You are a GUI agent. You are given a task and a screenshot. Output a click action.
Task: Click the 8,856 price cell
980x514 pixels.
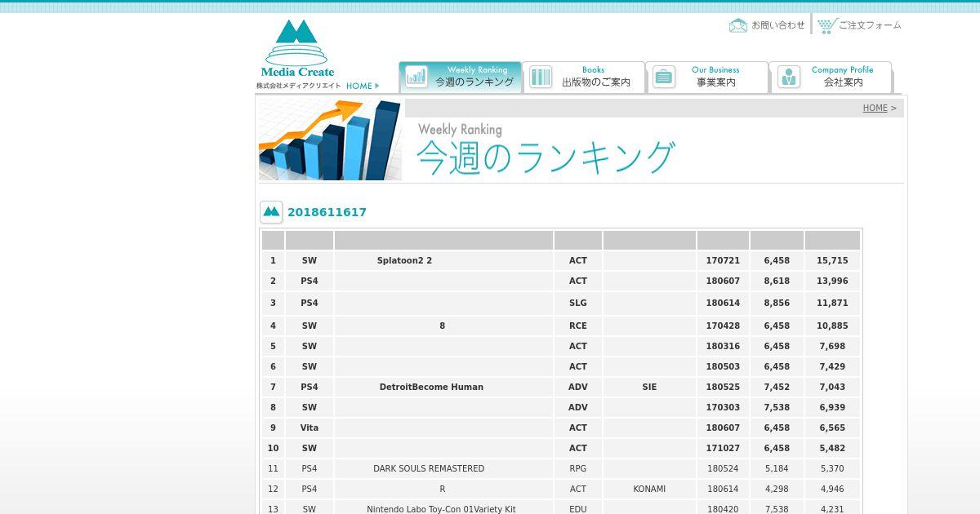(777, 303)
